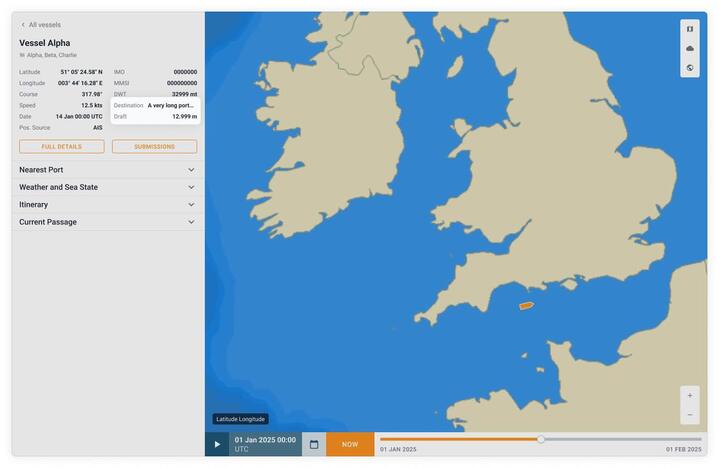Click the orange vessel marker on map

click(526, 305)
